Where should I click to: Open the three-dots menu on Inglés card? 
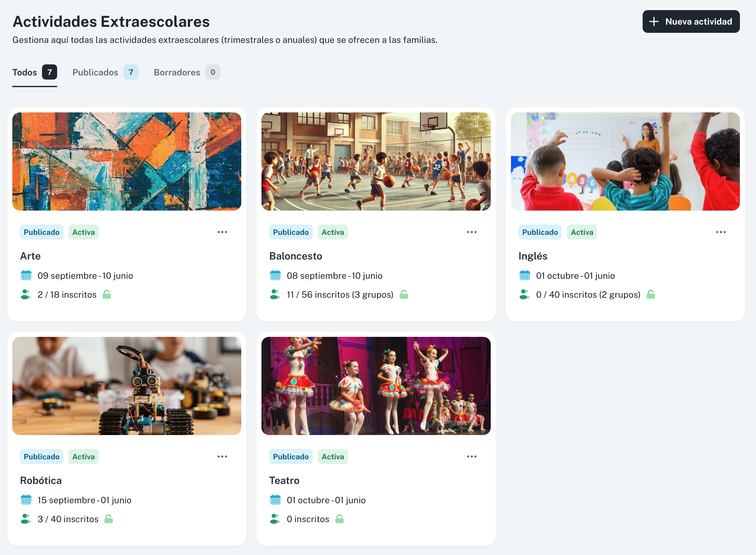click(x=721, y=232)
